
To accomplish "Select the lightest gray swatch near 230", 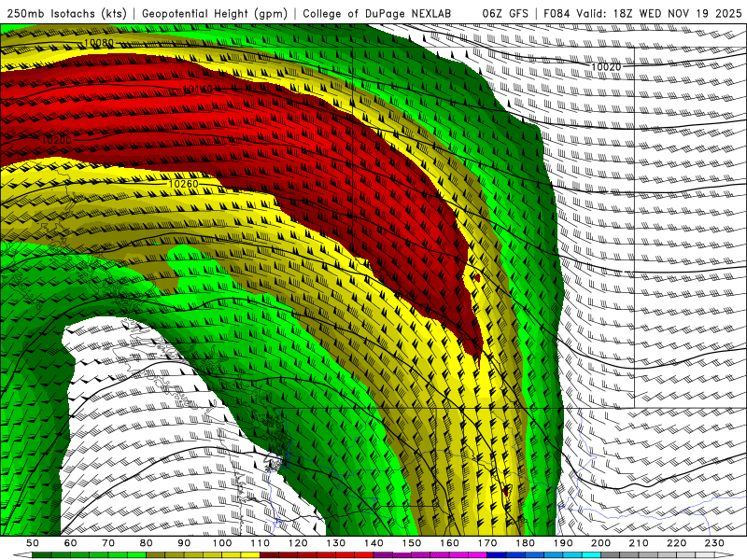I will (705, 555).
